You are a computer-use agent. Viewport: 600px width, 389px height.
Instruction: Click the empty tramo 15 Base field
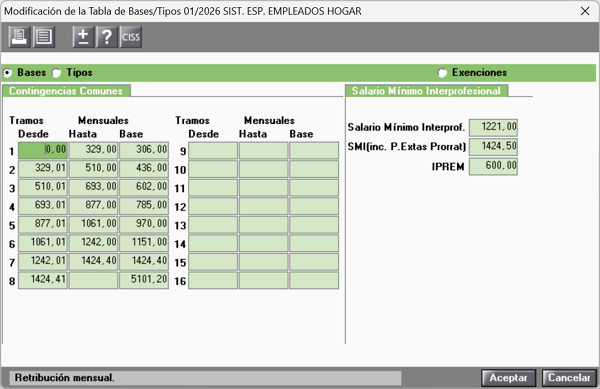[314, 262]
